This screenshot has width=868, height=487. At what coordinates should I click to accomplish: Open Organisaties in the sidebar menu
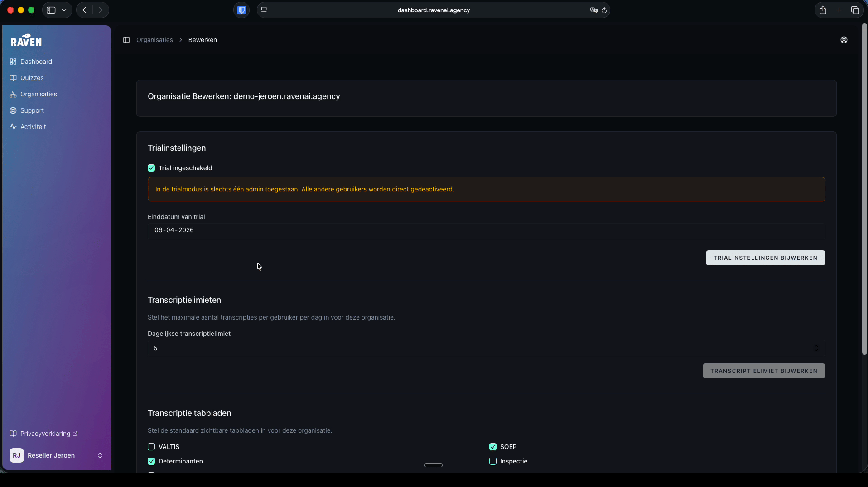tap(39, 94)
